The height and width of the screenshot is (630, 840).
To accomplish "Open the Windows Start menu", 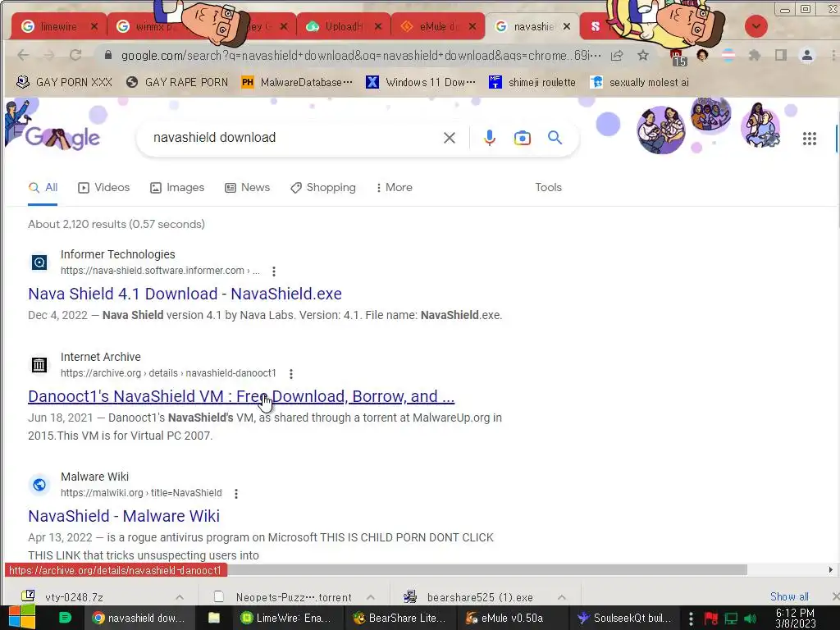I will point(22,618).
